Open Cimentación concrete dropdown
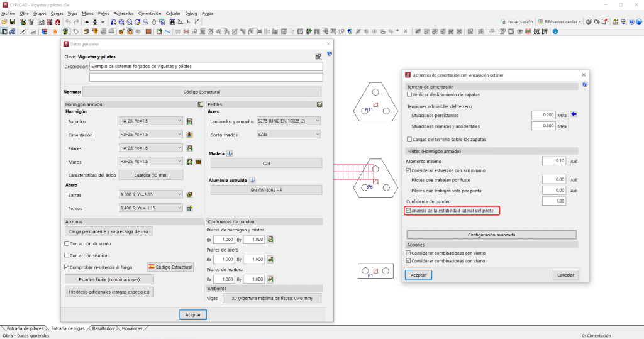The image size is (644, 339). pos(151,135)
